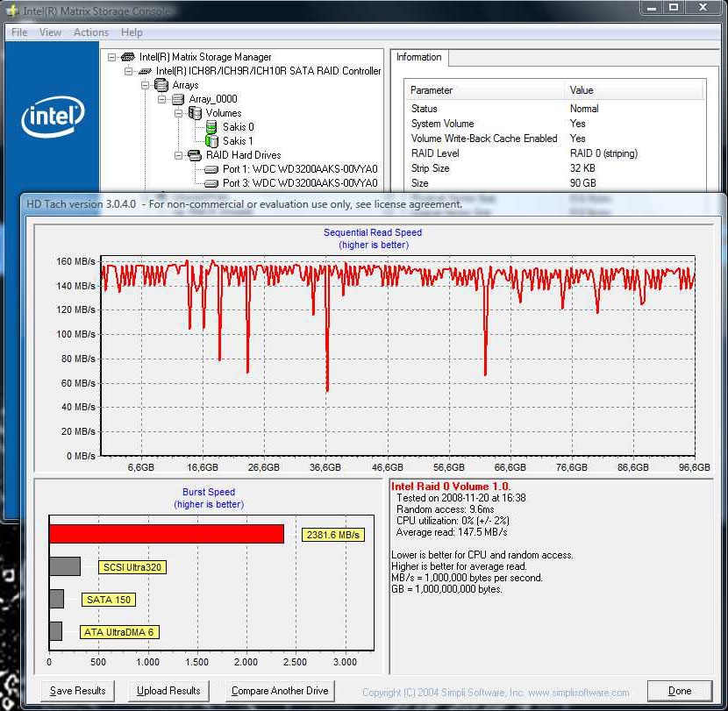Click the Intel Raid 0 Volume 1.0 heading
The height and width of the screenshot is (711, 728).
(x=450, y=487)
